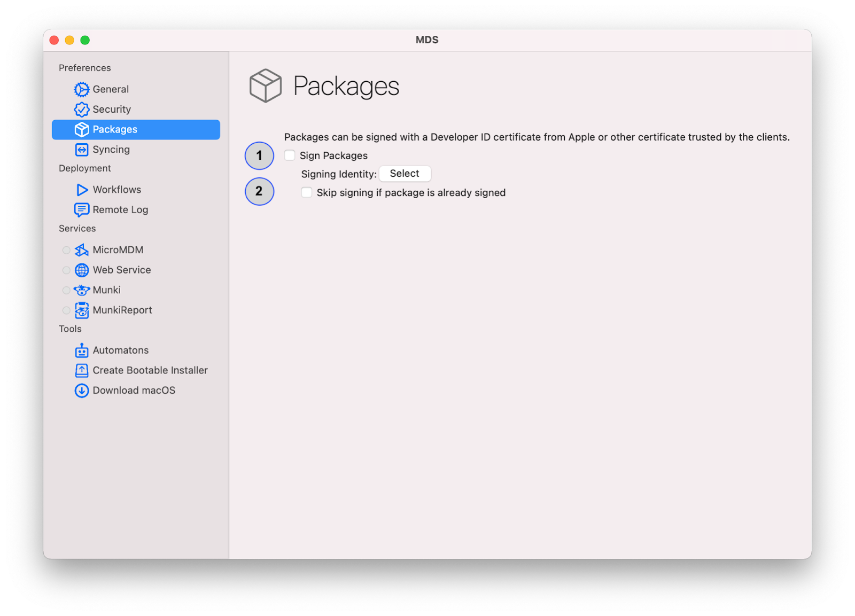The height and width of the screenshot is (616, 855).
Task: Enable the Sign Packages checkbox
Action: coord(290,155)
